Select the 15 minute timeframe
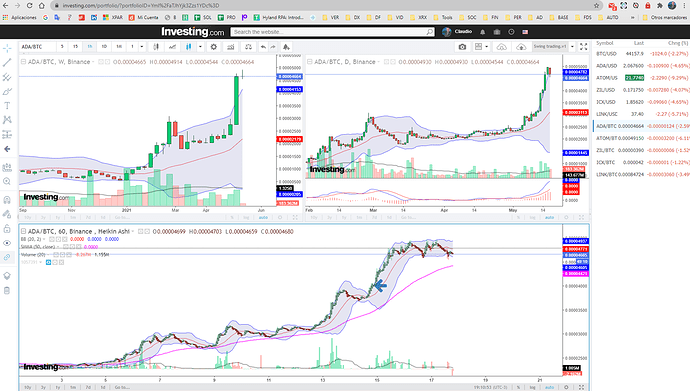This screenshot has height=391, width=690. [76, 47]
